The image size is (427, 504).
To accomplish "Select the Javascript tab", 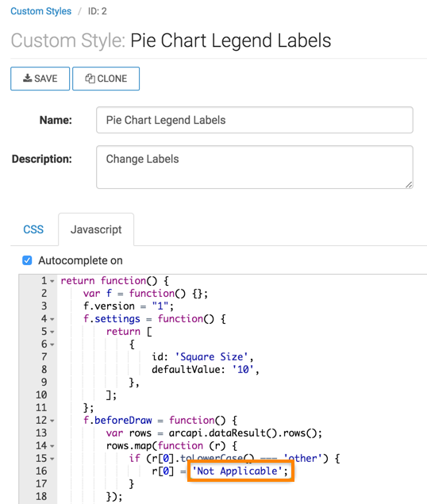I will coord(96,229).
